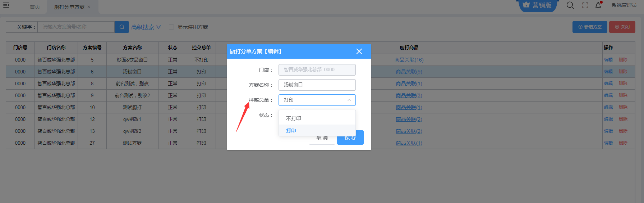Click the blue keyword search button
Image resolution: width=644 pixels, height=203 pixels.
click(x=121, y=27)
